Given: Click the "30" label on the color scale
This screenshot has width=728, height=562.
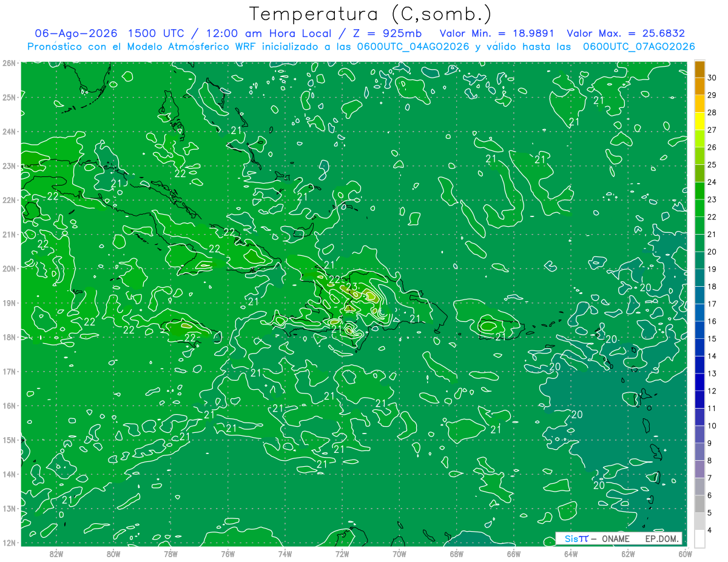Looking at the screenshot, I should (712, 78).
